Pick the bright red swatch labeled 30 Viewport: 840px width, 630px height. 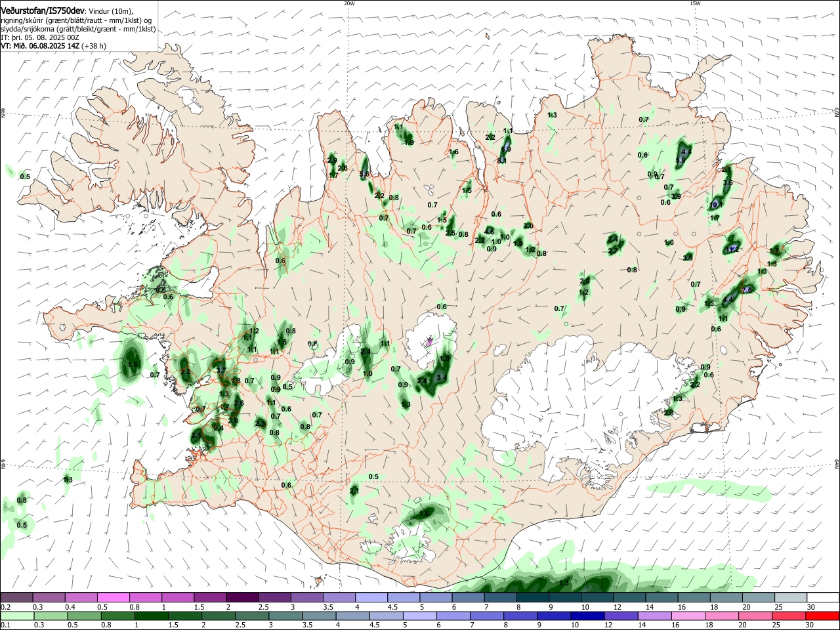(x=822, y=616)
